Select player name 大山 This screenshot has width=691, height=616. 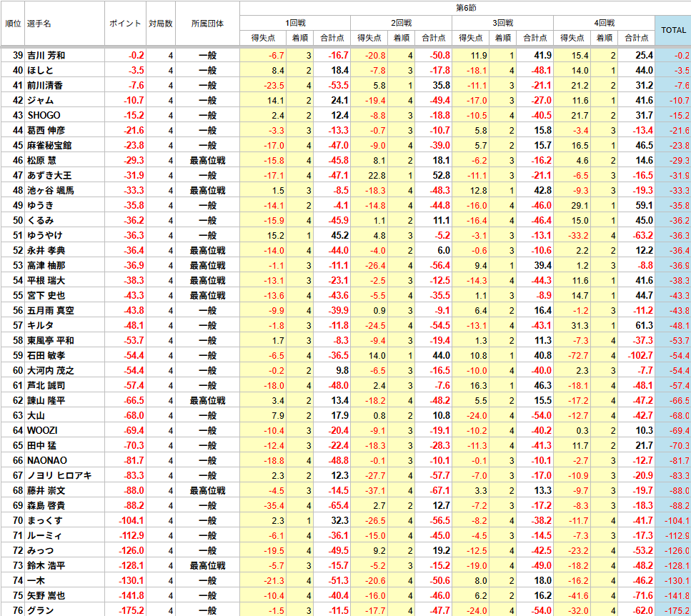[x=36, y=415]
